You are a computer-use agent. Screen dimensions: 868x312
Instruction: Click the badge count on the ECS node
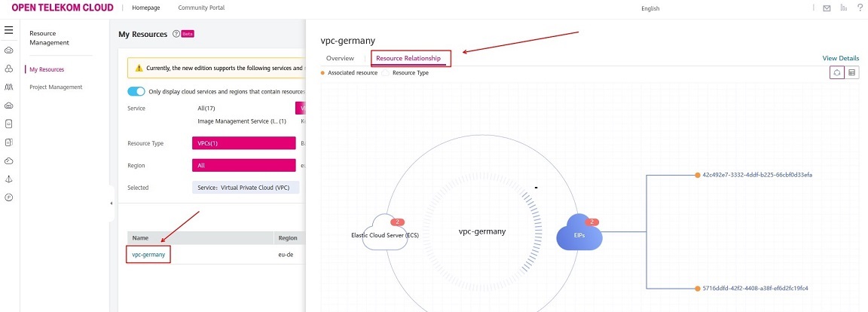(398, 222)
